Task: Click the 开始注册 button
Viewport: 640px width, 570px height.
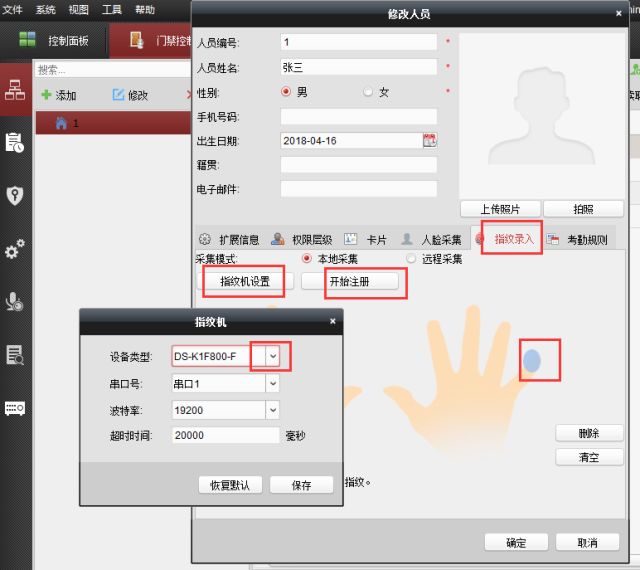Action: (350, 282)
